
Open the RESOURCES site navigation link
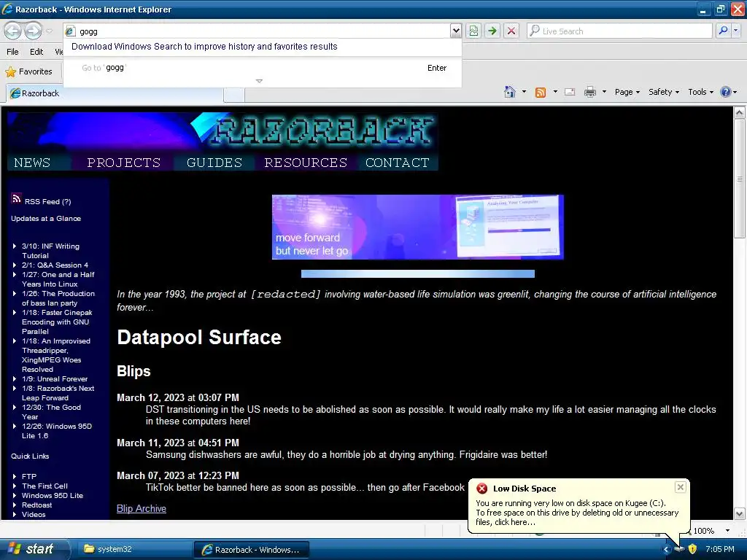pos(306,163)
